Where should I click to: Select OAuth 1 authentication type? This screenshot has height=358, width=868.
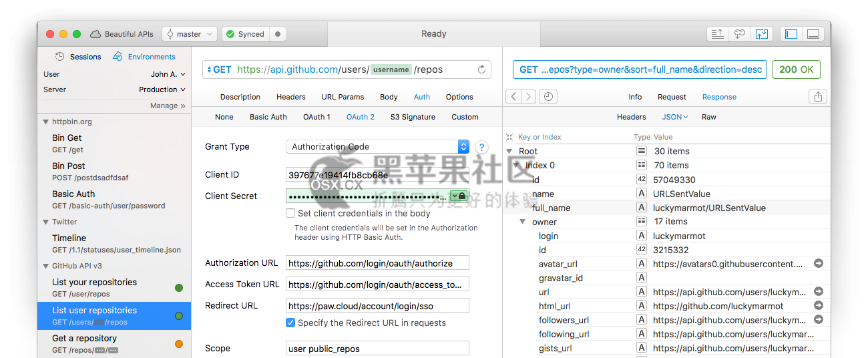click(x=316, y=117)
